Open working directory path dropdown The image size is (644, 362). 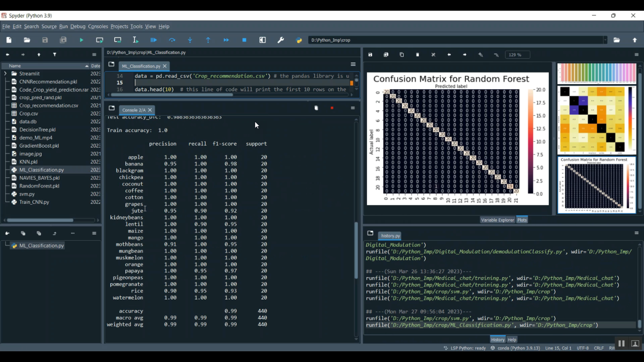coord(605,40)
